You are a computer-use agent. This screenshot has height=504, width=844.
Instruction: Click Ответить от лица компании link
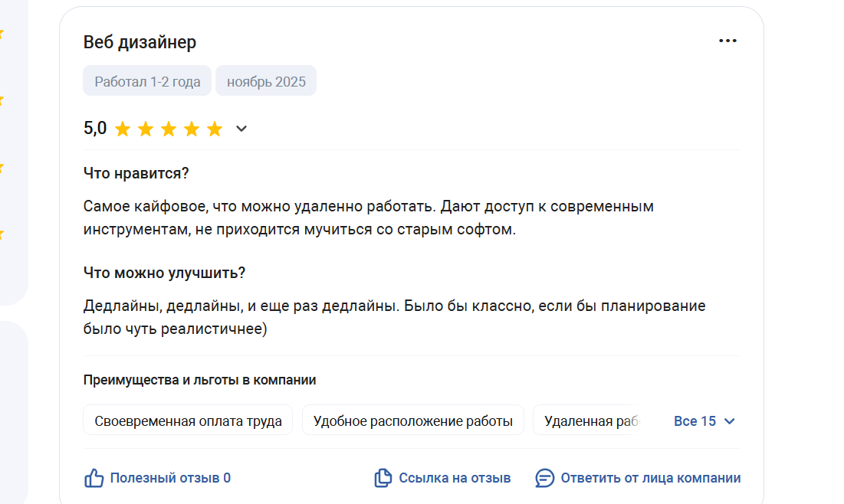(x=650, y=479)
